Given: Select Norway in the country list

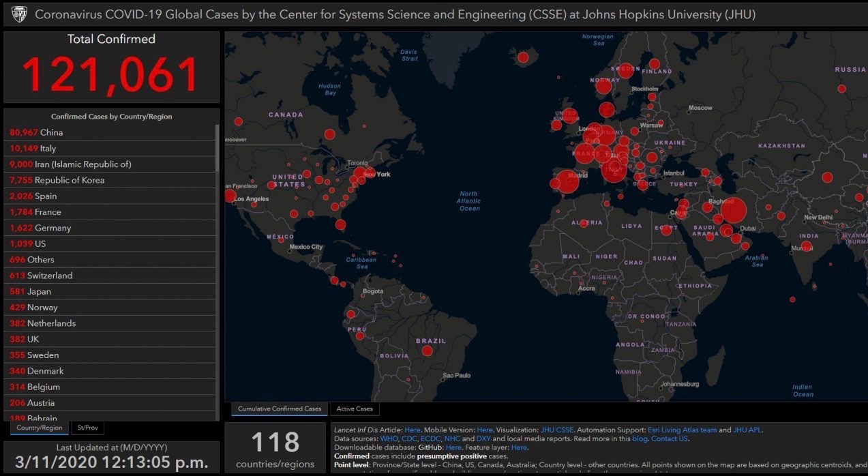Looking at the screenshot, I should pyautogui.click(x=109, y=308).
